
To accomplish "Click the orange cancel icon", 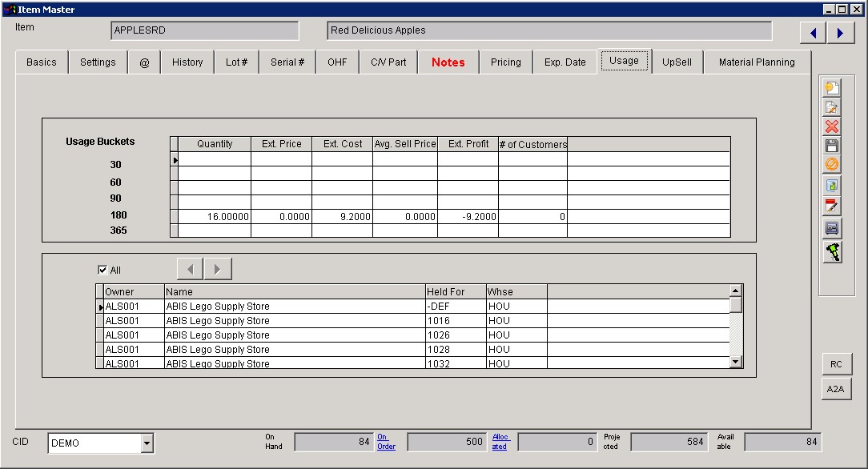I will [x=832, y=165].
